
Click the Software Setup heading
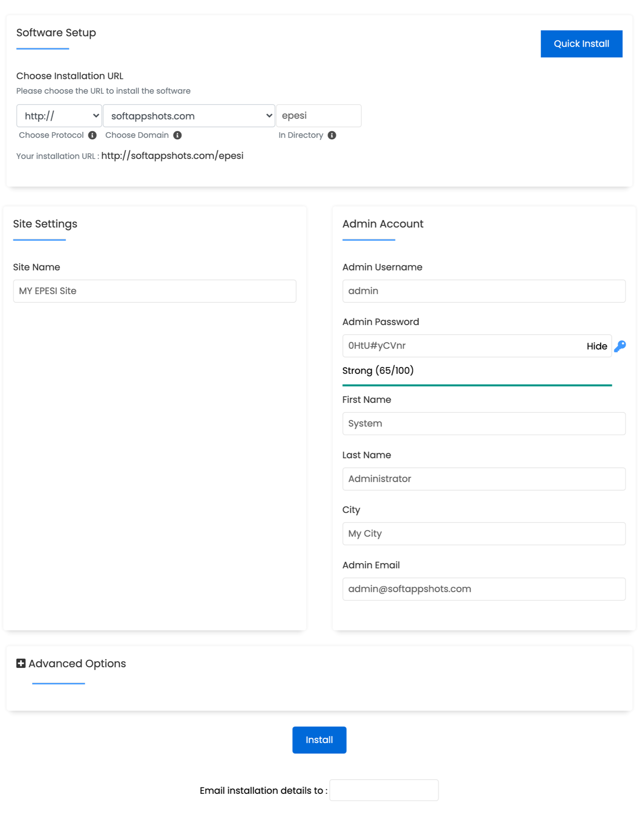point(56,33)
